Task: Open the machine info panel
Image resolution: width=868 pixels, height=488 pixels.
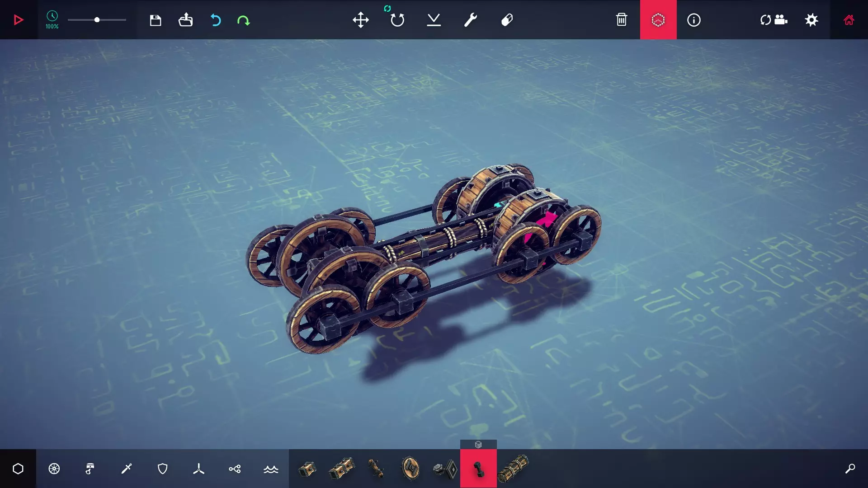Action: click(x=693, y=20)
